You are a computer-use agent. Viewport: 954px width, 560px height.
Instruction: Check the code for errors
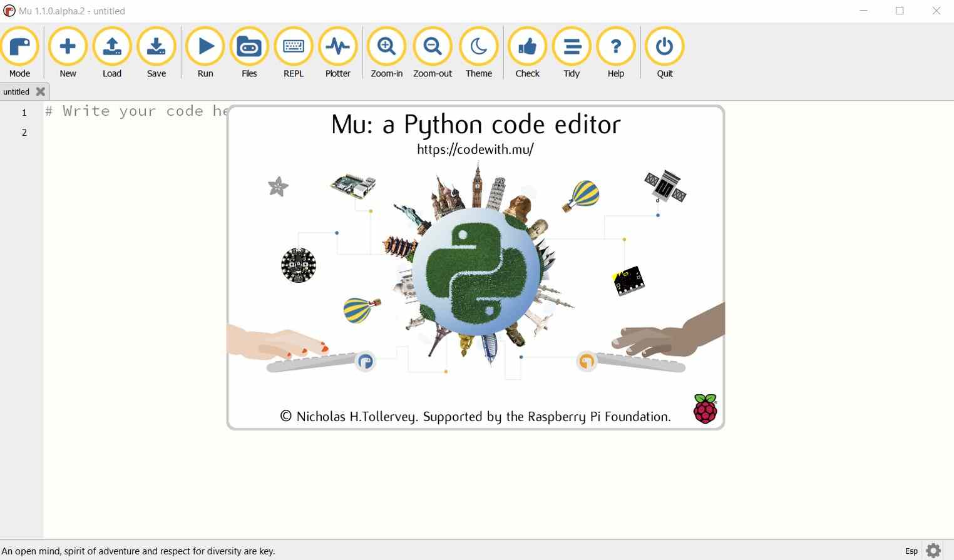(x=527, y=53)
